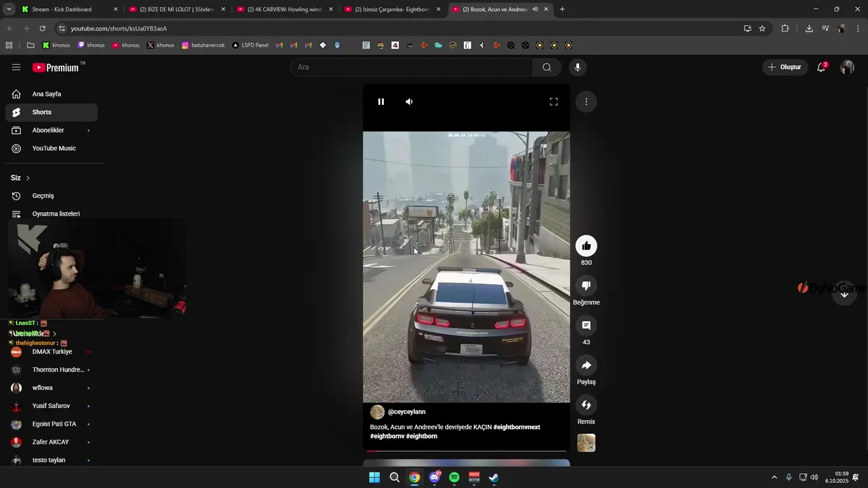Mute the Shorts video volume

pyautogui.click(x=409, y=102)
